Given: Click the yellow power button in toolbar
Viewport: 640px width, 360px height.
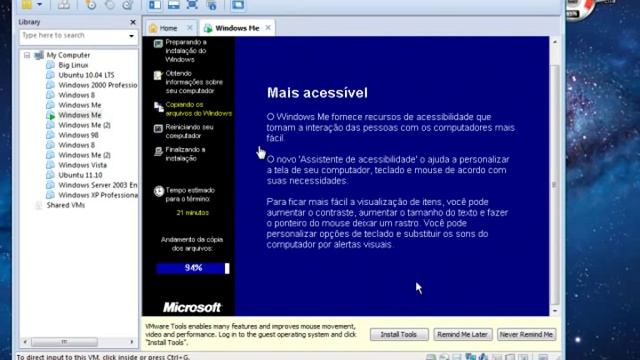Looking at the screenshot, I should click(27, 4).
